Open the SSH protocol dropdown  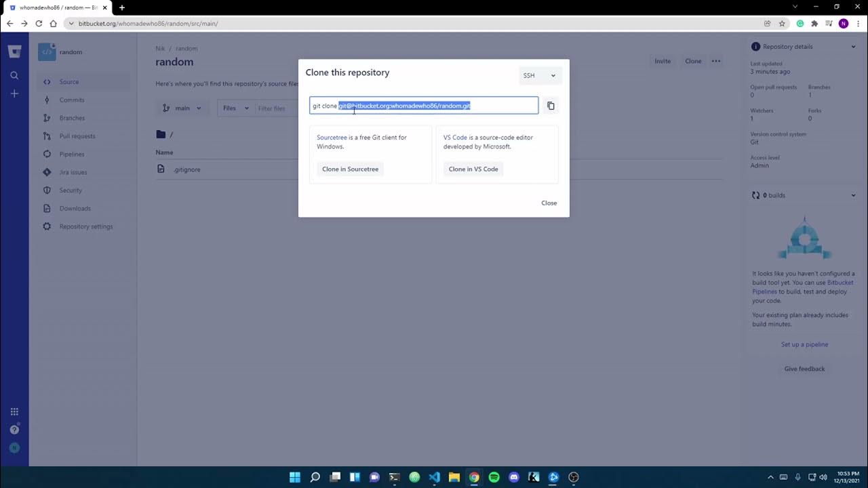click(x=539, y=75)
